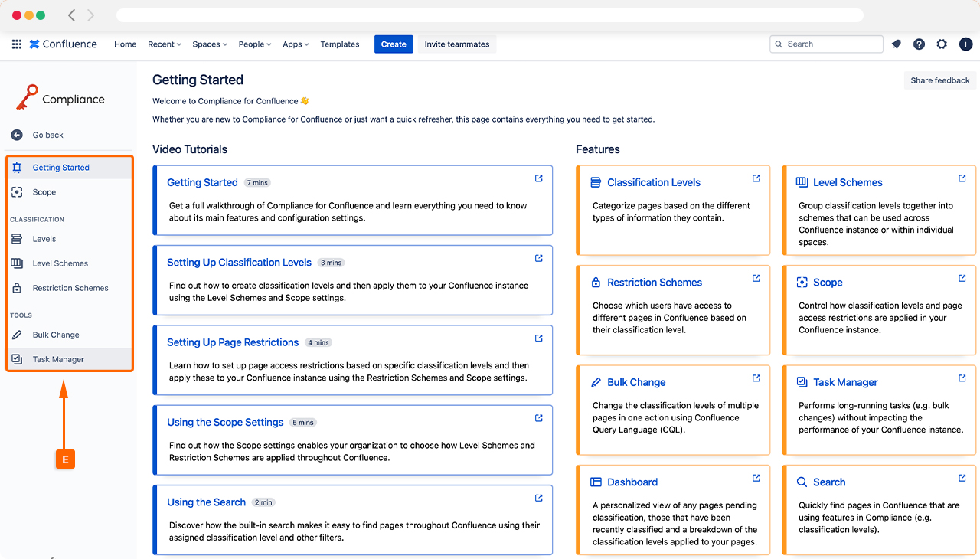This screenshot has width=980, height=559.
Task: Open the settings gear icon
Action: 942,44
